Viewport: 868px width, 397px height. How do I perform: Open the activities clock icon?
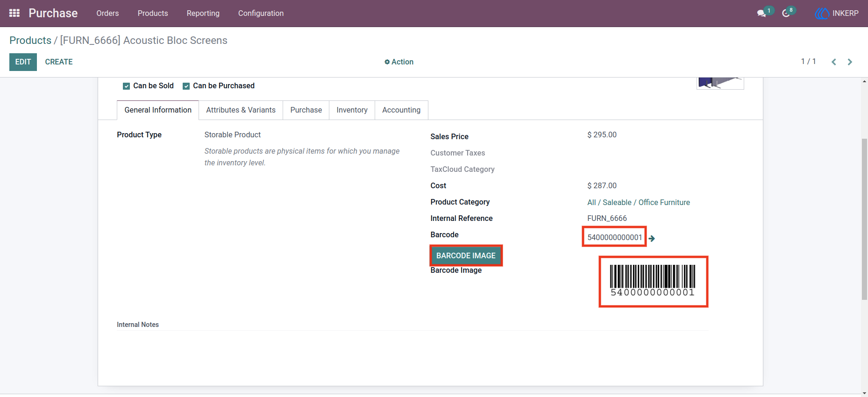point(786,13)
